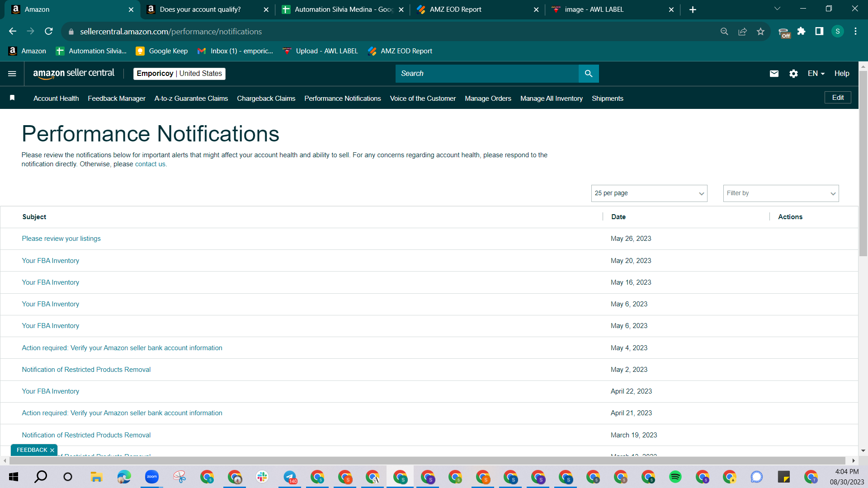Open Manage Orders in the navigation bar
The height and width of the screenshot is (488, 868).
[488, 99]
